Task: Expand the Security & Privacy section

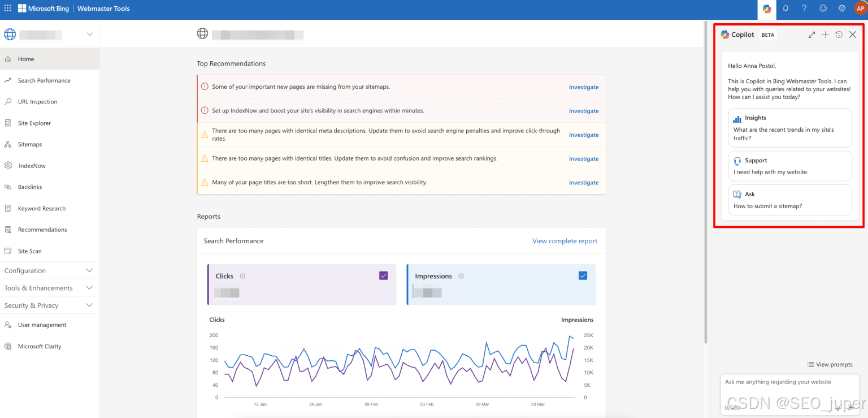Action: [x=50, y=305]
